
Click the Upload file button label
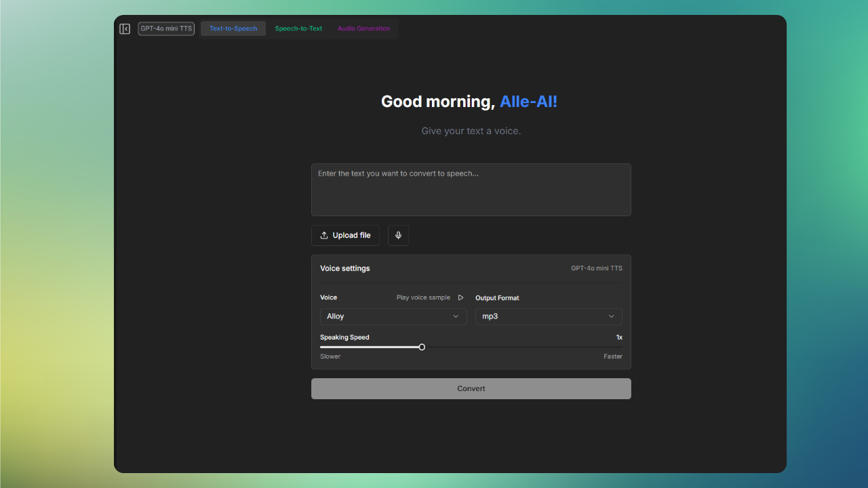pyautogui.click(x=351, y=235)
